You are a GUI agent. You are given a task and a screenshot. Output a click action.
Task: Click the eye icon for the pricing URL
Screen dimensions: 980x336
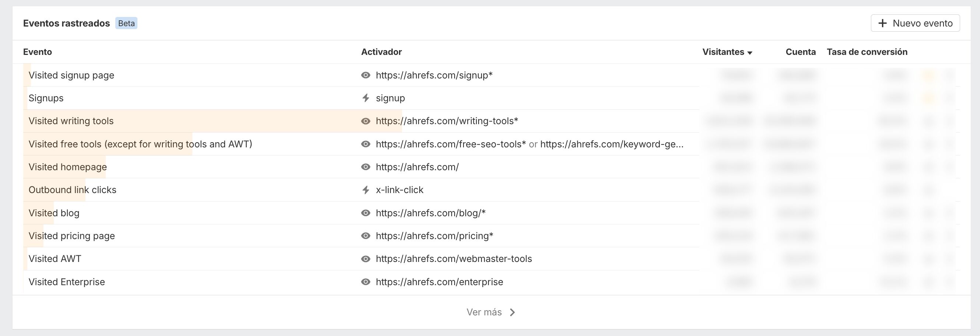click(365, 235)
